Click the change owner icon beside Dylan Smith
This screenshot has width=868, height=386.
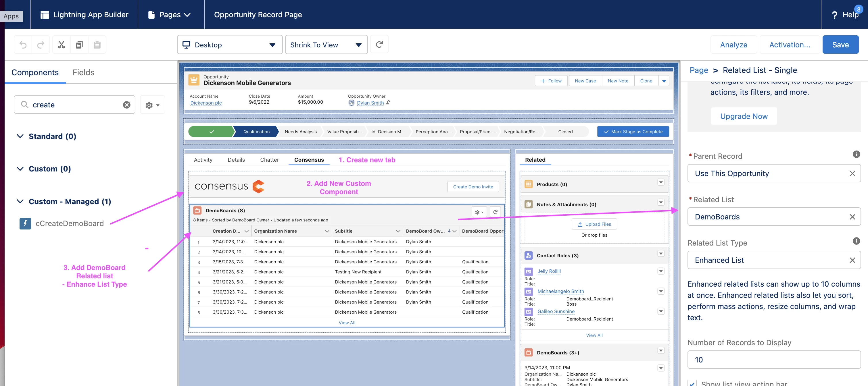pos(388,103)
